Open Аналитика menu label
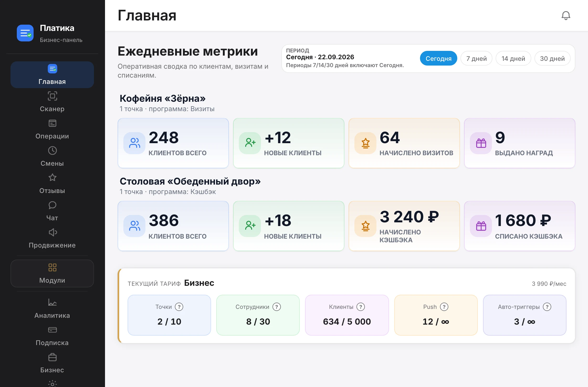588x387 pixels. tap(52, 315)
